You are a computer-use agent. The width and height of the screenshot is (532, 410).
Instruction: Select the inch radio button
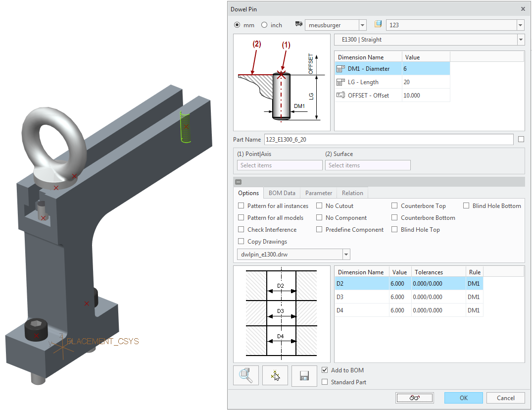click(x=264, y=25)
